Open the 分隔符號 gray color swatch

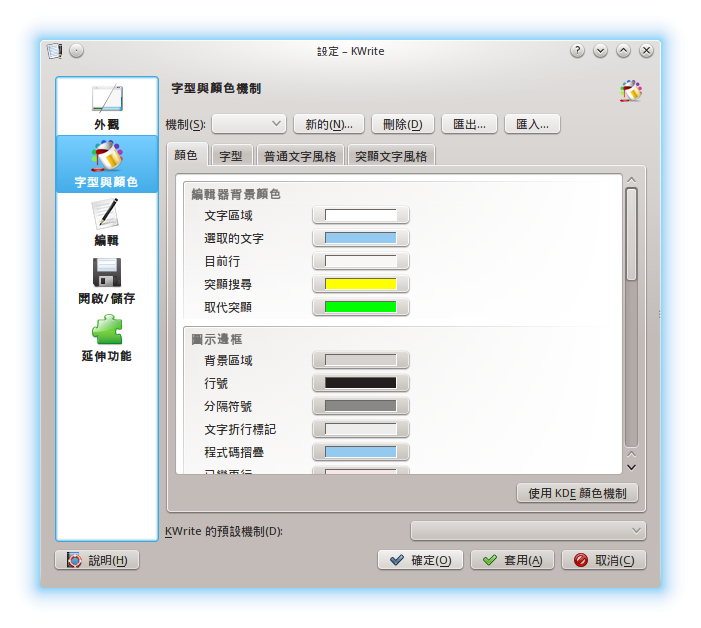[x=361, y=406]
